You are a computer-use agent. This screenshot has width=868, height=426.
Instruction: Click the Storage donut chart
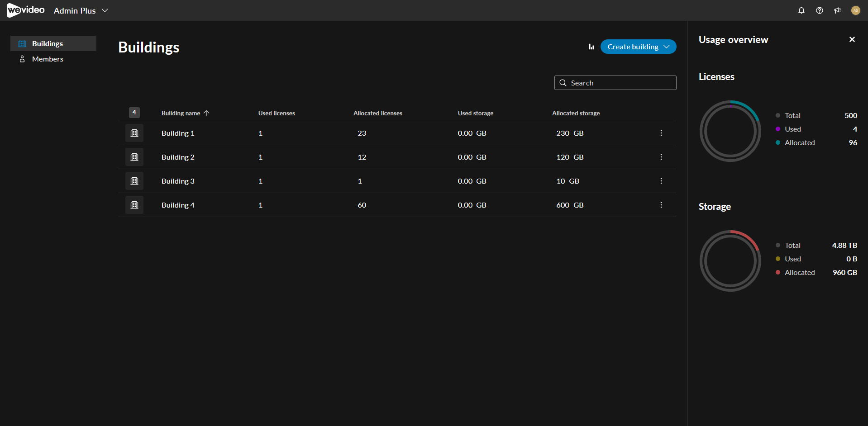point(730,261)
